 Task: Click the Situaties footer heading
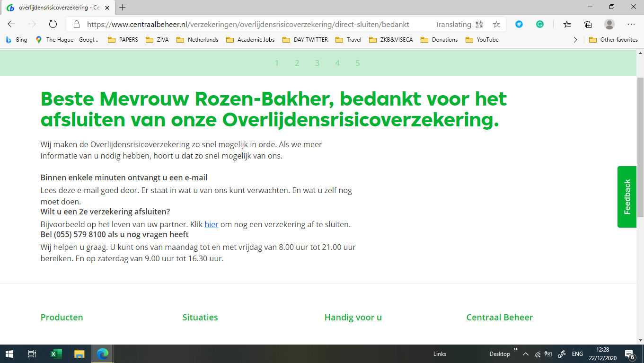[200, 318]
